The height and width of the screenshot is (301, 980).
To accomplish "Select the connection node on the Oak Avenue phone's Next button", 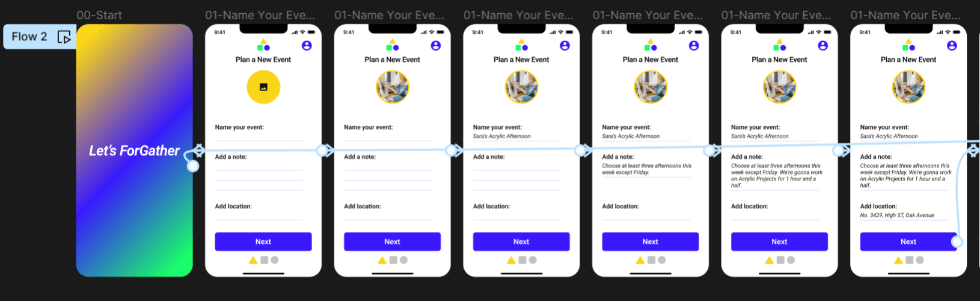I will pos(957,242).
